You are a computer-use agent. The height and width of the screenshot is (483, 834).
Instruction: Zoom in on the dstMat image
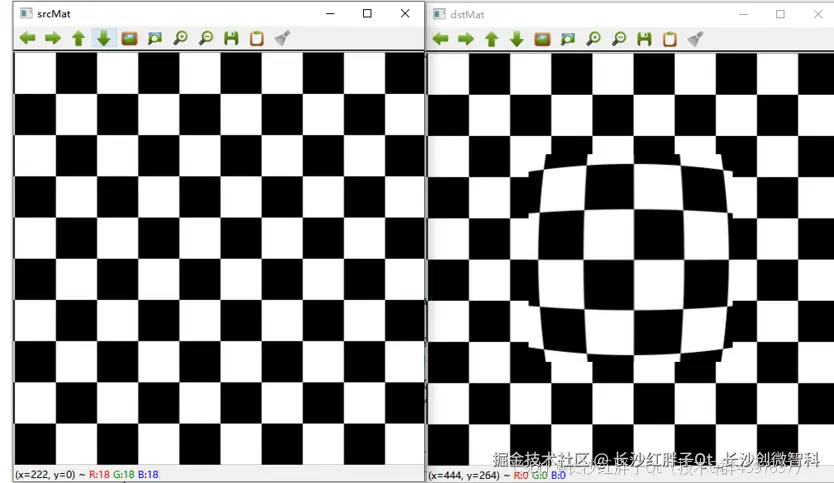point(594,39)
